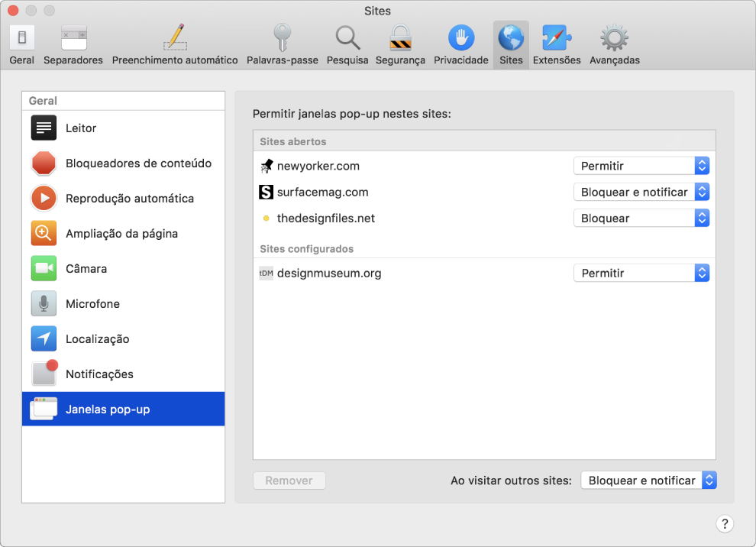Click the Preenchimento automático pencil icon
756x547 pixels.
[176, 37]
